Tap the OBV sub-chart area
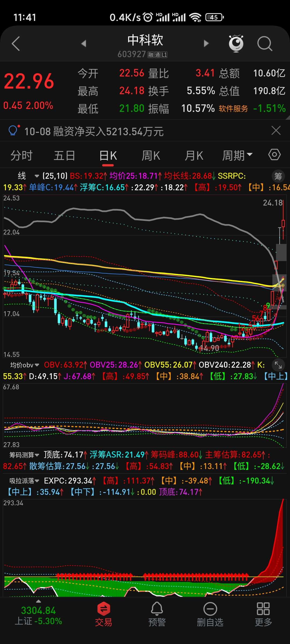Viewport: 290px width, 644px height. (144, 415)
